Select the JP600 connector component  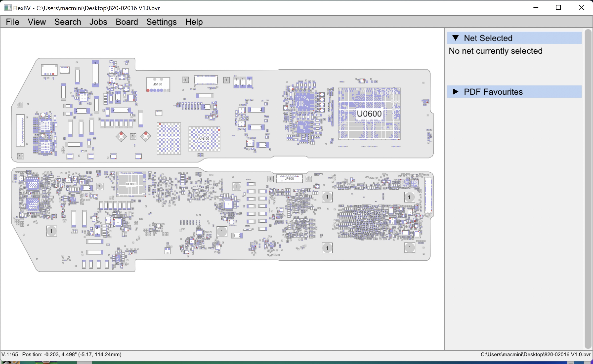(289, 179)
